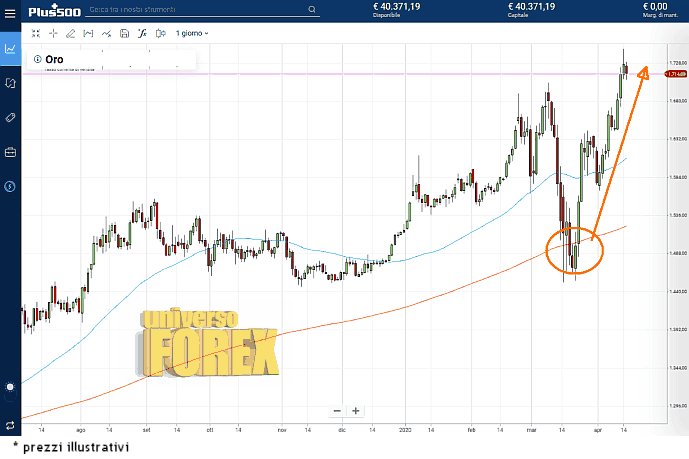The image size is (689, 459).
Task: Open the price tag sidebar item
Action: point(10,117)
